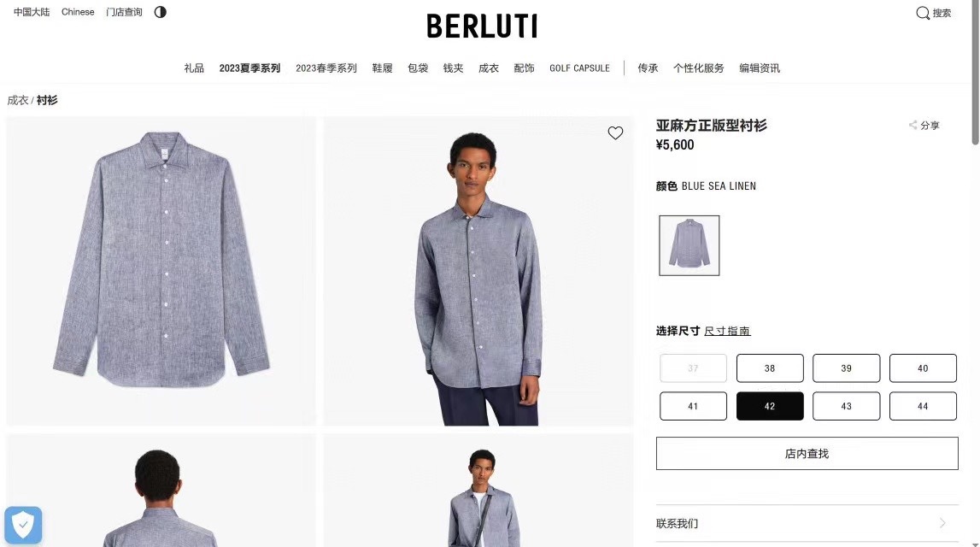Viewport: 980px width, 547px height.
Task: Add shirt to wishlist heart icon
Action: (615, 133)
